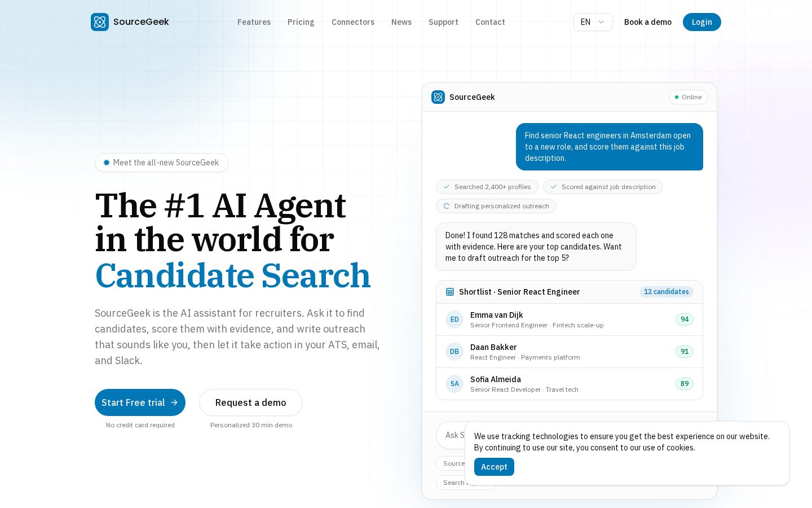This screenshot has width=812, height=508.
Task: Click the ED avatar for Emma van Dijk
Action: [x=454, y=319]
